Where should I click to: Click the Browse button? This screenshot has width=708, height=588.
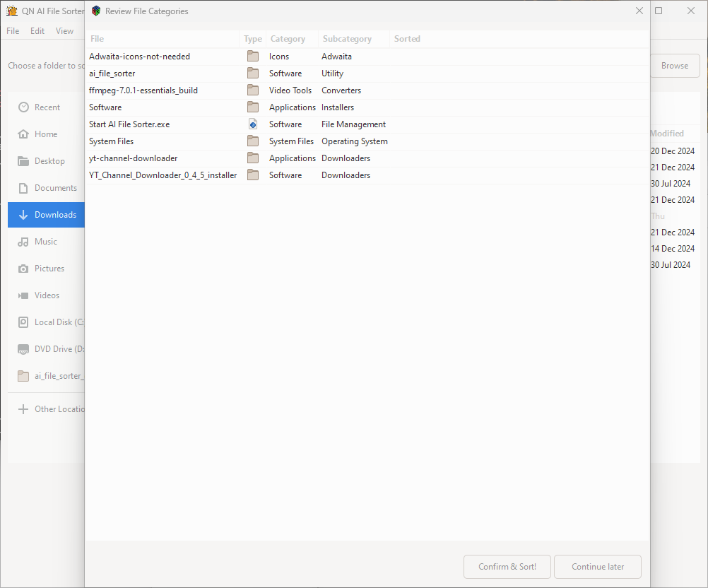point(674,66)
